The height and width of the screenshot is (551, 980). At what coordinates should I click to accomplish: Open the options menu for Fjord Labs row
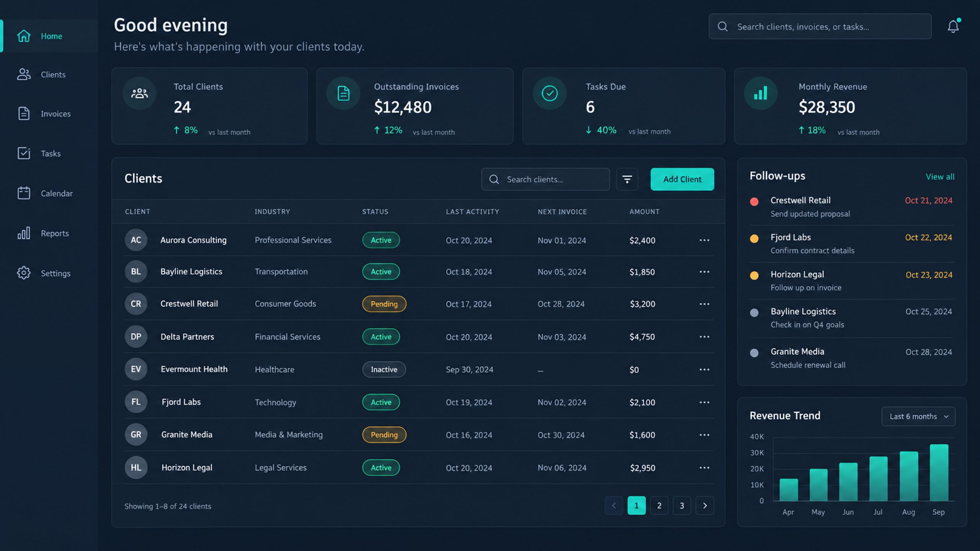[x=704, y=403]
